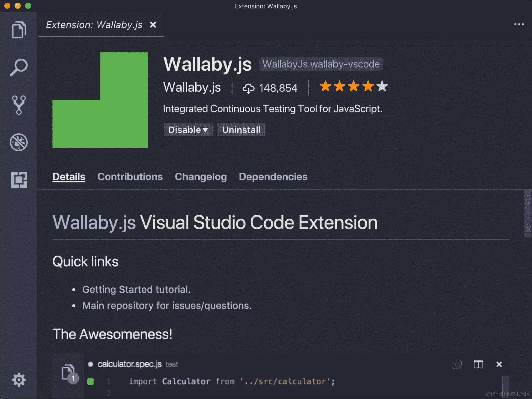The image size is (532, 399).
Task: Click the star rating of the extension
Action: (353, 86)
